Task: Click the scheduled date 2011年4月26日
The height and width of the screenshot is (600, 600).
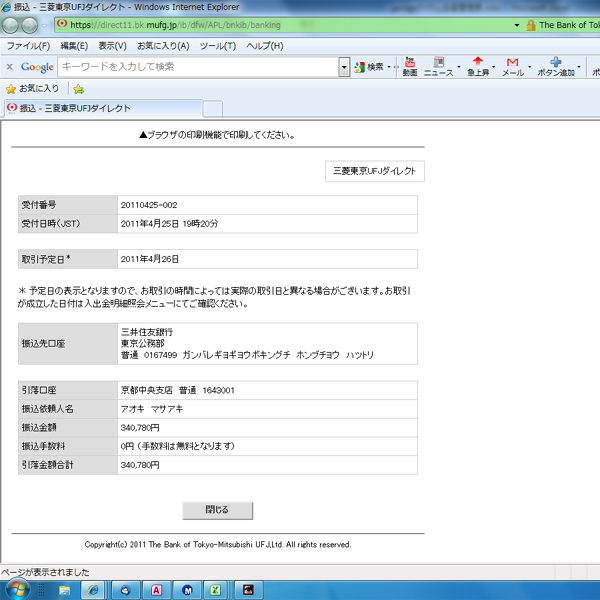Action: (150, 259)
